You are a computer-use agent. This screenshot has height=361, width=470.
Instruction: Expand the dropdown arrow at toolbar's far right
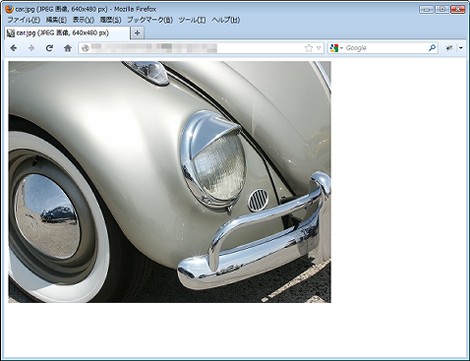[x=461, y=48]
